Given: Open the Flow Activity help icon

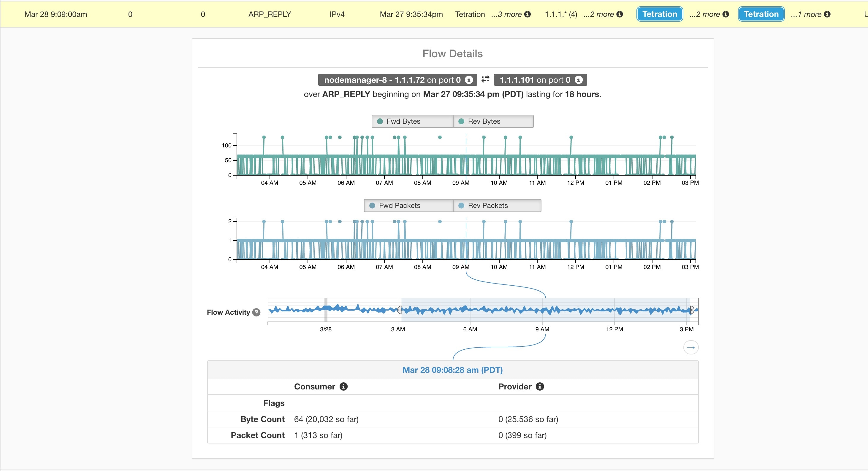Looking at the screenshot, I should click(x=256, y=312).
